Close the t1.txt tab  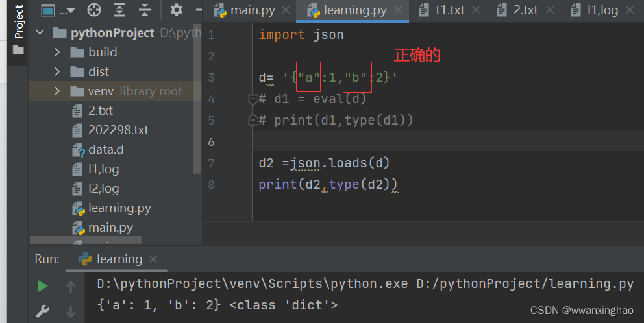point(476,10)
